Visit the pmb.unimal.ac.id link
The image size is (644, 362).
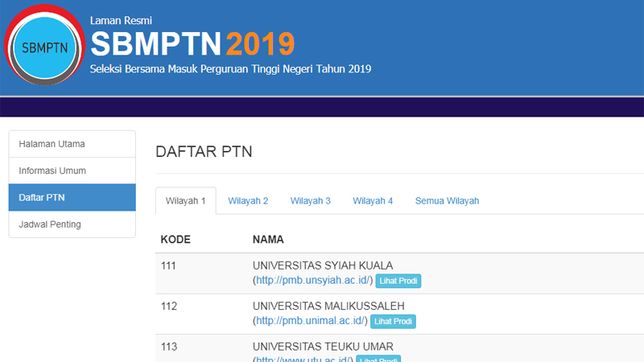311,321
